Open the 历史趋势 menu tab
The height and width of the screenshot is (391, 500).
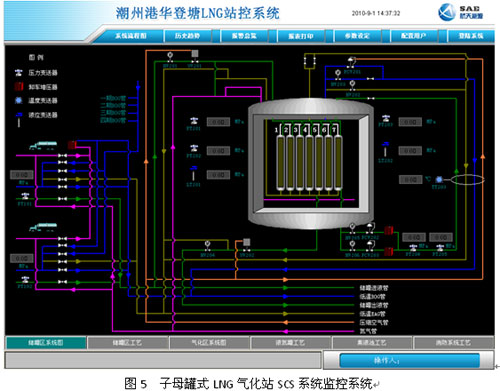[187, 36]
